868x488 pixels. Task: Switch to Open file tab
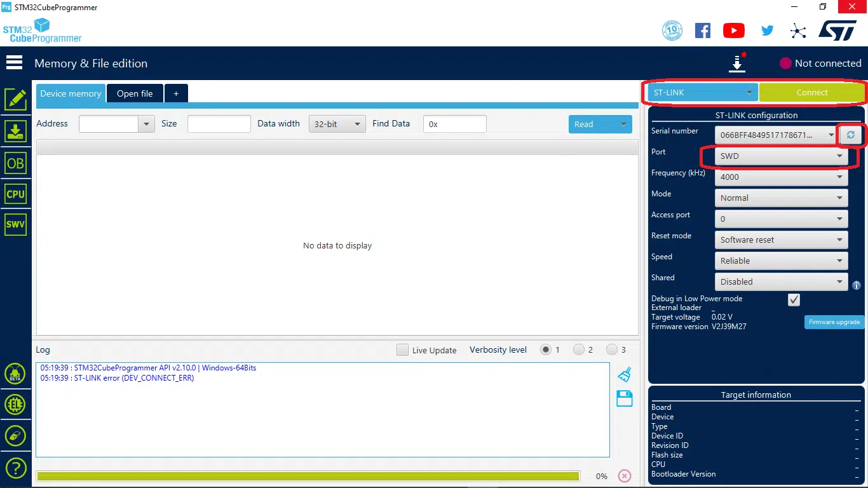pos(135,93)
